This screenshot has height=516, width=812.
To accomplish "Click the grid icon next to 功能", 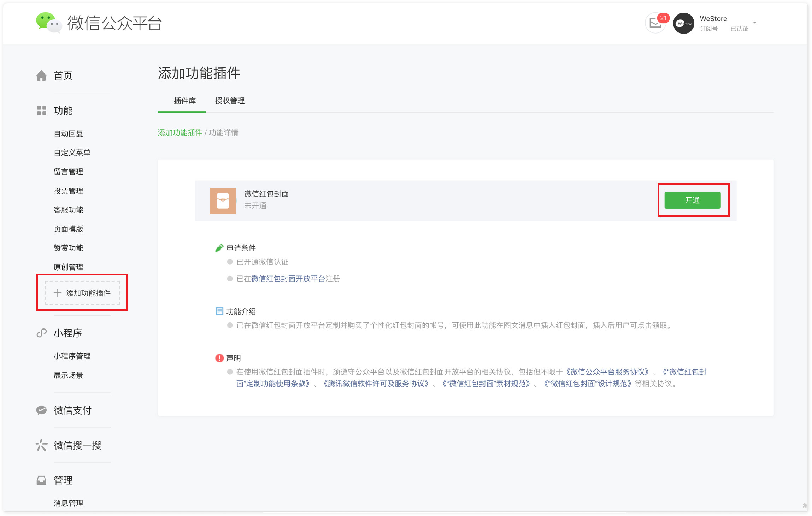I will coord(41,111).
